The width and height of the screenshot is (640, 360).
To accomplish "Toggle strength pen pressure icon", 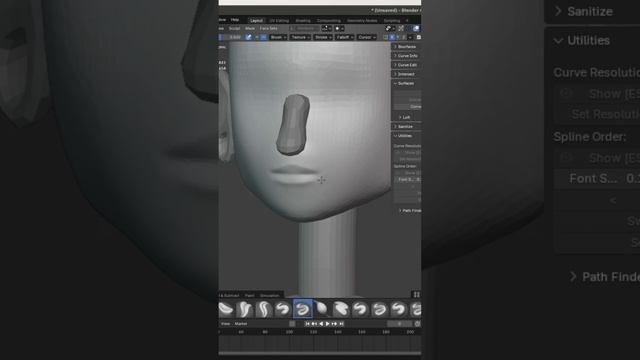I will click(x=249, y=37).
